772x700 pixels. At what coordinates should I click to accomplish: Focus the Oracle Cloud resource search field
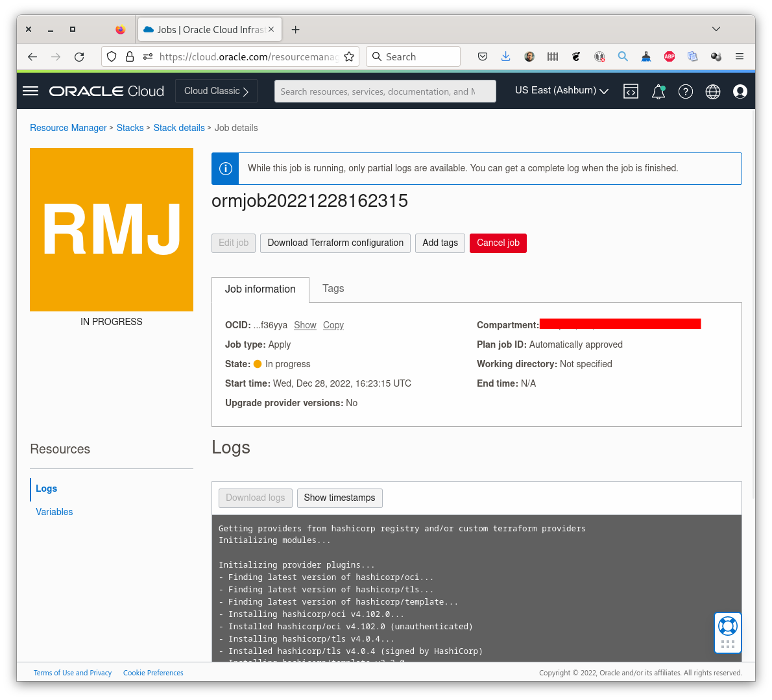385,91
